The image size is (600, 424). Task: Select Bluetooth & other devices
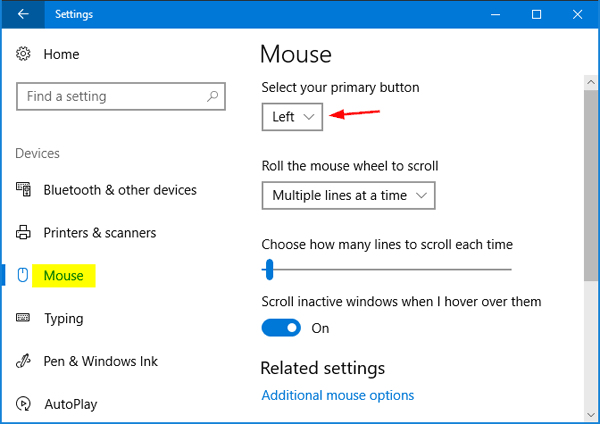click(x=120, y=190)
